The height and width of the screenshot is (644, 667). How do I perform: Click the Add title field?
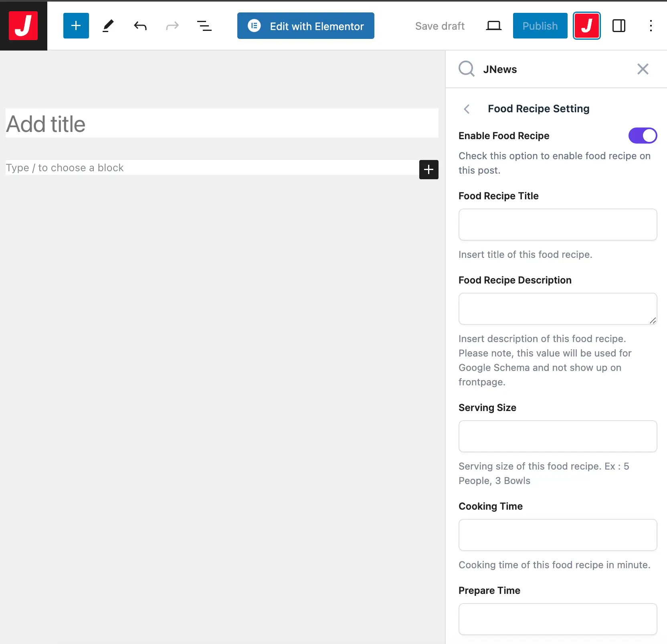222,124
